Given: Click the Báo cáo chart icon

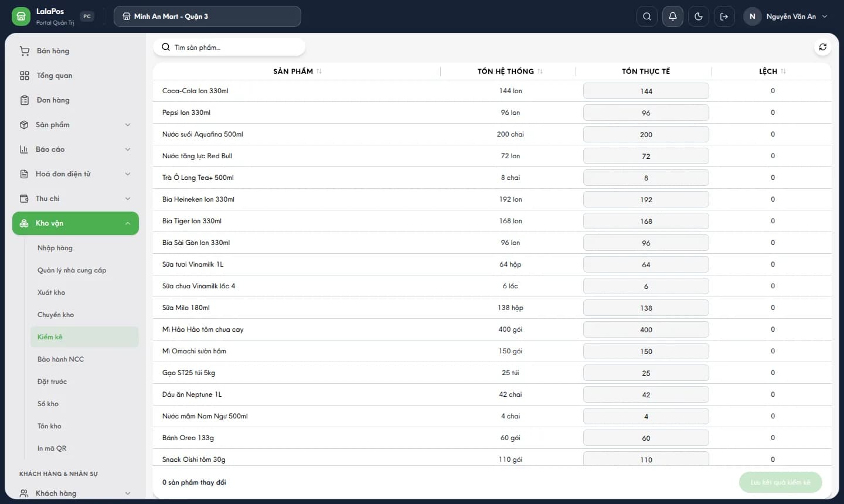Looking at the screenshot, I should [24, 149].
